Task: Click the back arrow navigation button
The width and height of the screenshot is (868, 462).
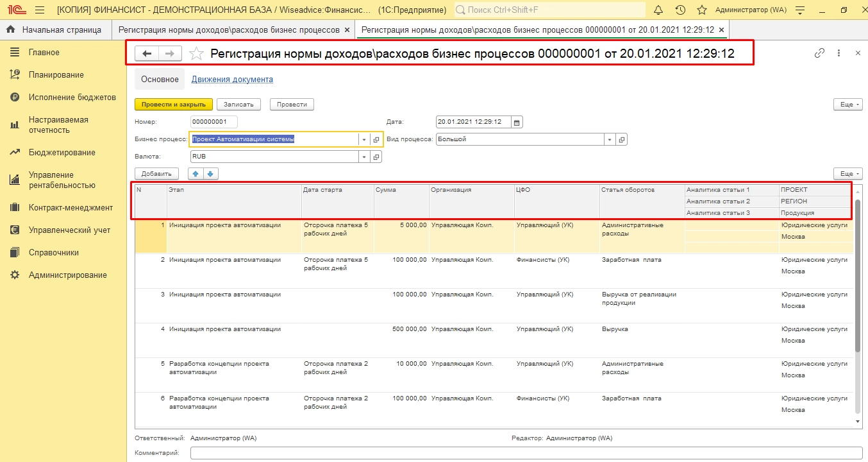Action: coord(147,54)
